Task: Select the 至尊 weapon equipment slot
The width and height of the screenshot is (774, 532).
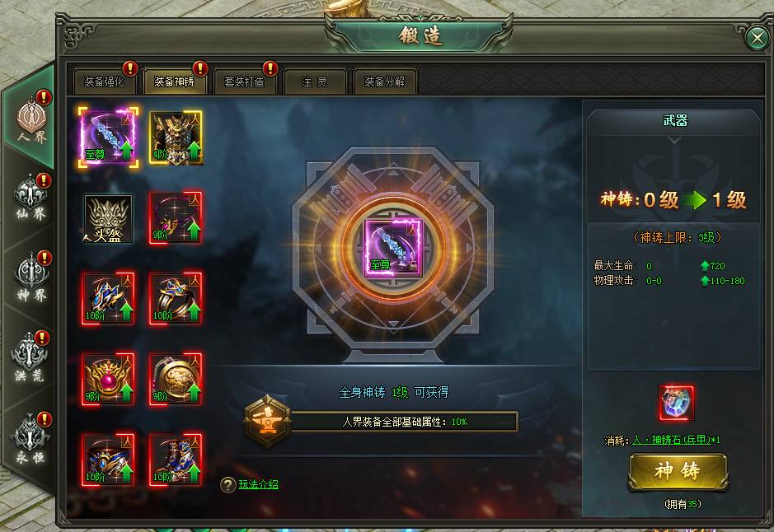Action: click(x=108, y=137)
